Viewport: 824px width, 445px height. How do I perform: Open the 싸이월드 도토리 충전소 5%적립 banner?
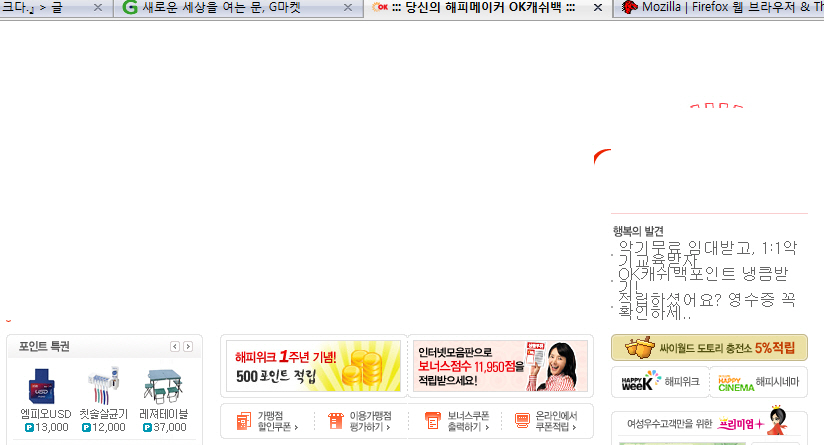(x=709, y=347)
